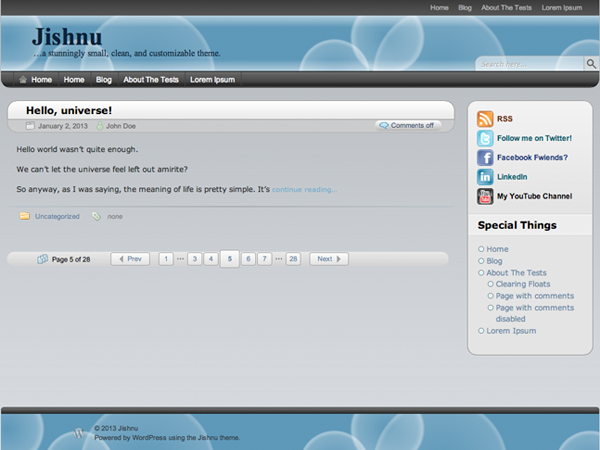This screenshot has height=450, width=600.
Task: Open the Jishnu site title link
Action: (x=67, y=37)
